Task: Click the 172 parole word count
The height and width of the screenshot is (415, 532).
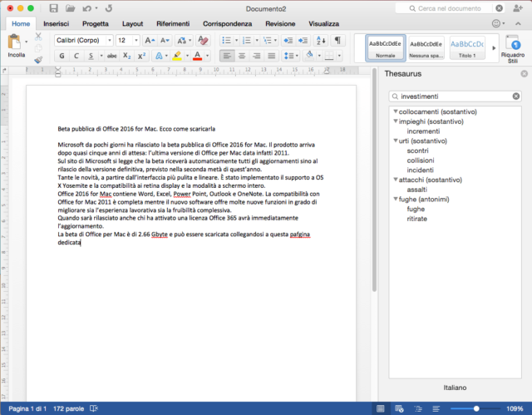Action: 68,408
